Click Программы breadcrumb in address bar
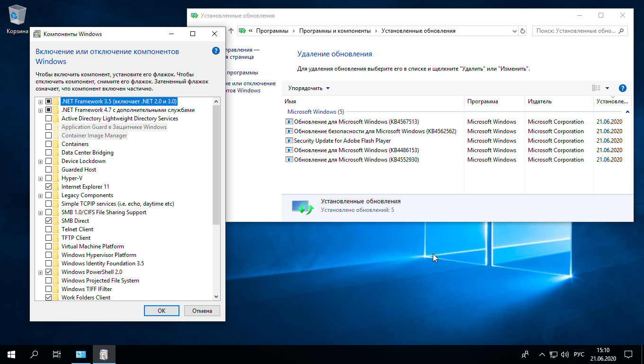Screen dimensions: 644x364 [272, 31]
